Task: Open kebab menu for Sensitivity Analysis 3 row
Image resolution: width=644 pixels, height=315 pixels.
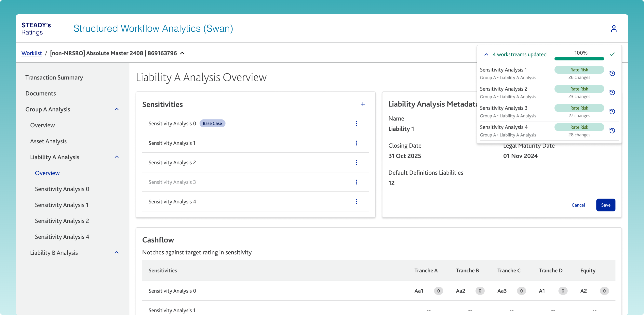Action: 356,182
